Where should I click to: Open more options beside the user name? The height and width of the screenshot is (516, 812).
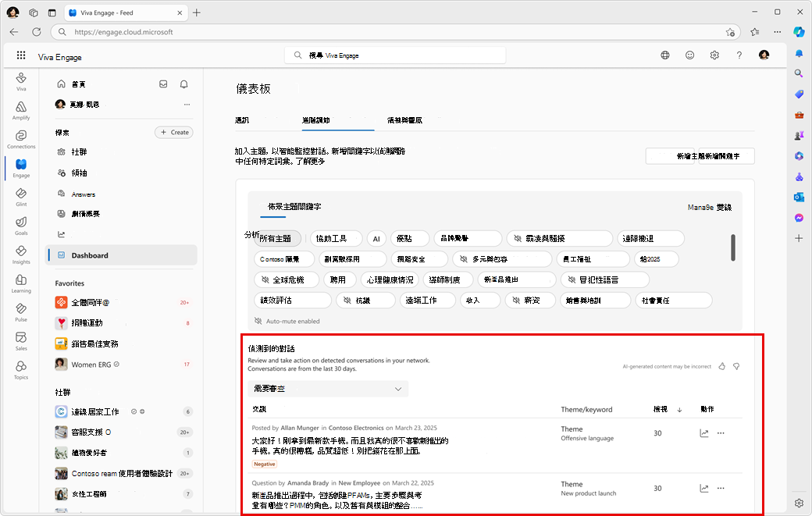coord(187,105)
